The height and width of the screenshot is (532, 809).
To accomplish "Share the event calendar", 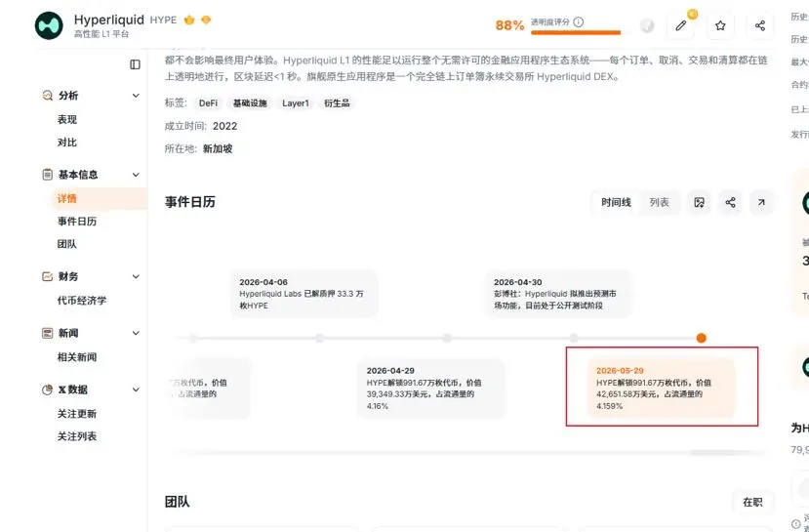I will 730,202.
